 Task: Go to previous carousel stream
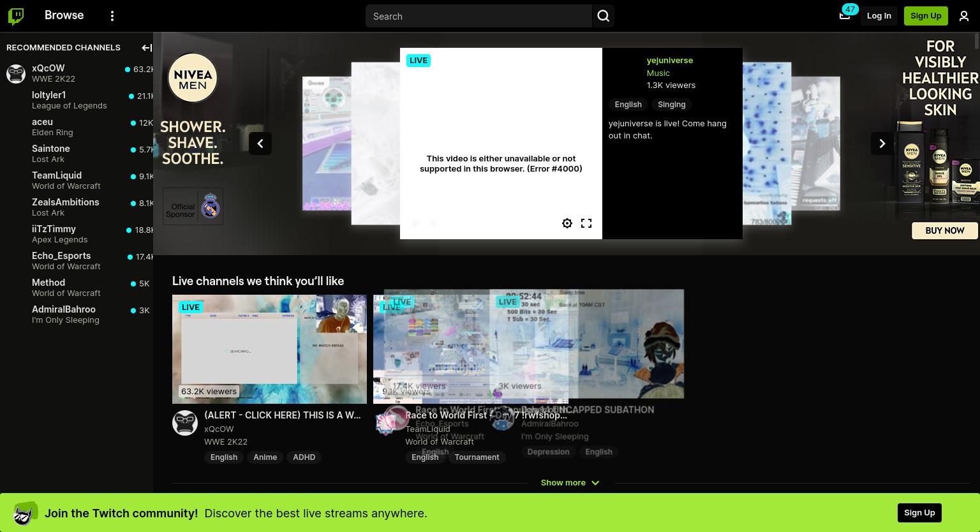coord(260,144)
